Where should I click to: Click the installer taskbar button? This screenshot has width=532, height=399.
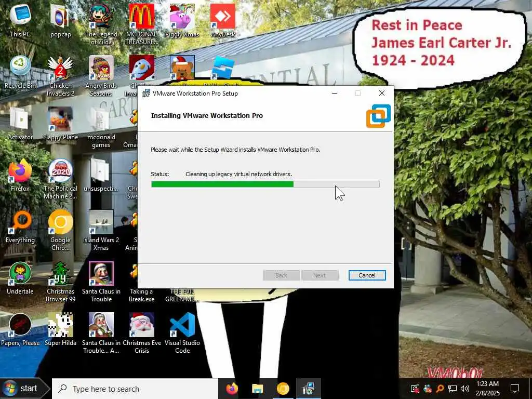pyautogui.click(x=309, y=389)
